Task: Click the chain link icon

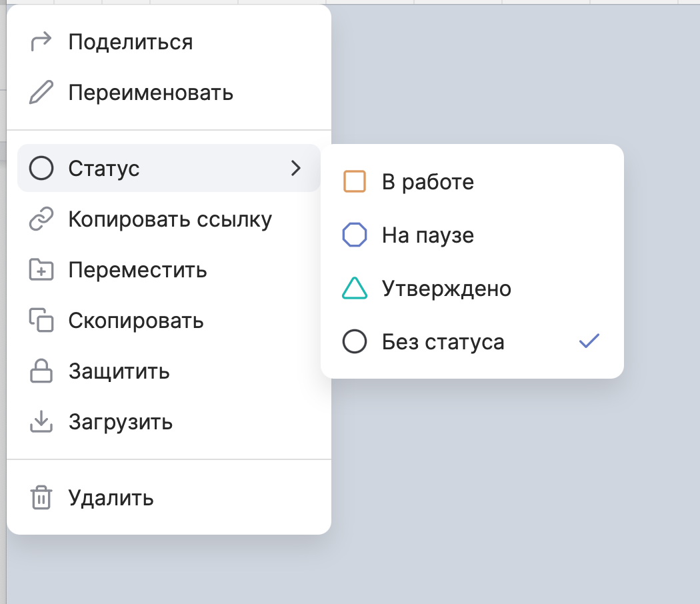Action: point(41,220)
